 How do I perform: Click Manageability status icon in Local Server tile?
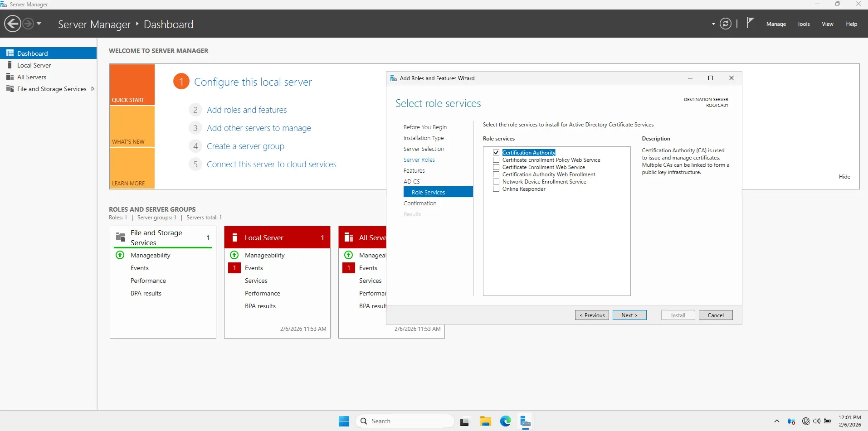(x=234, y=255)
